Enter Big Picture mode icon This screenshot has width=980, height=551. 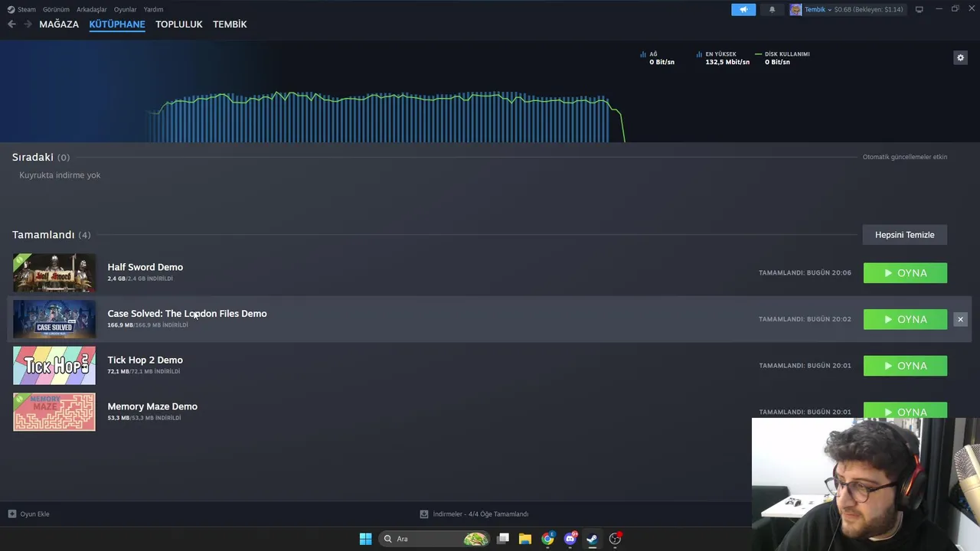[919, 9]
